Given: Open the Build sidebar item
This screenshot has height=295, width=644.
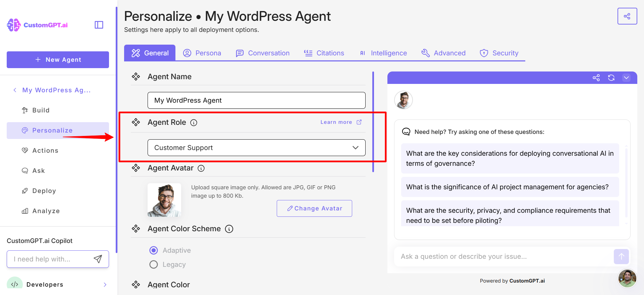Looking at the screenshot, I should coord(58,110).
